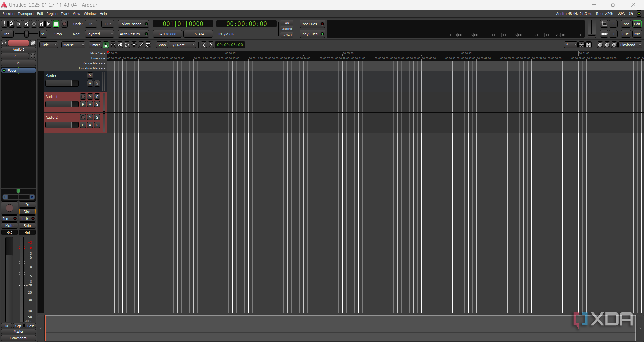Open the Session menu
Image resolution: width=644 pixels, height=342 pixels.
[x=8, y=14]
